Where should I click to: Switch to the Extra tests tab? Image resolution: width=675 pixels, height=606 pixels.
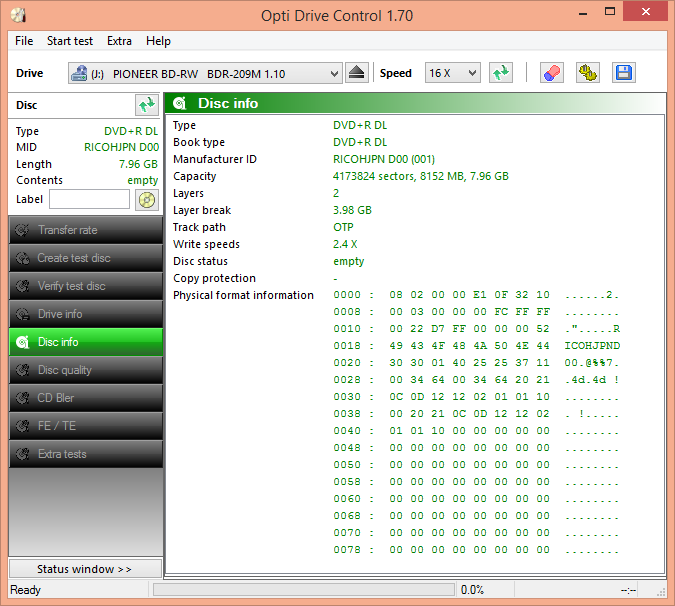tap(86, 454)
